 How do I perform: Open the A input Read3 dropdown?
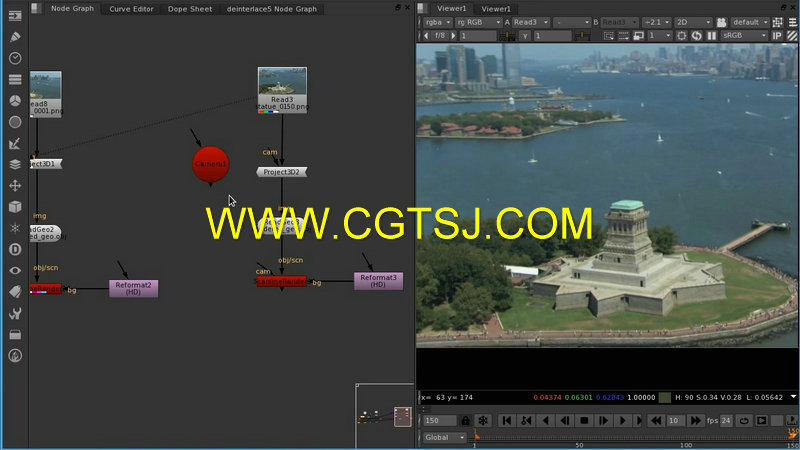[531, 22]
